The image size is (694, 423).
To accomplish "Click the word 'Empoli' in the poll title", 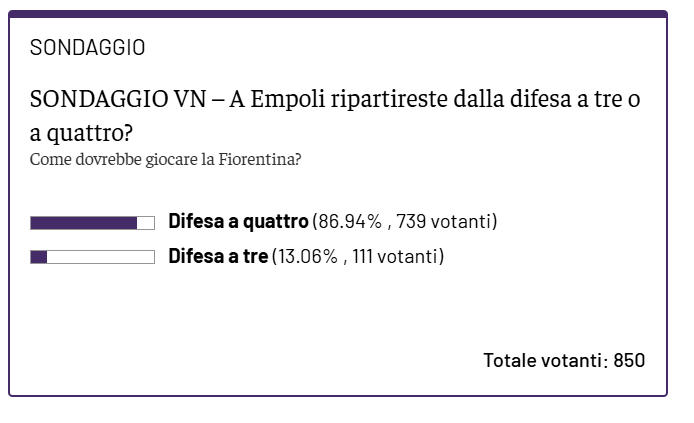I will (x=288, y=99).
